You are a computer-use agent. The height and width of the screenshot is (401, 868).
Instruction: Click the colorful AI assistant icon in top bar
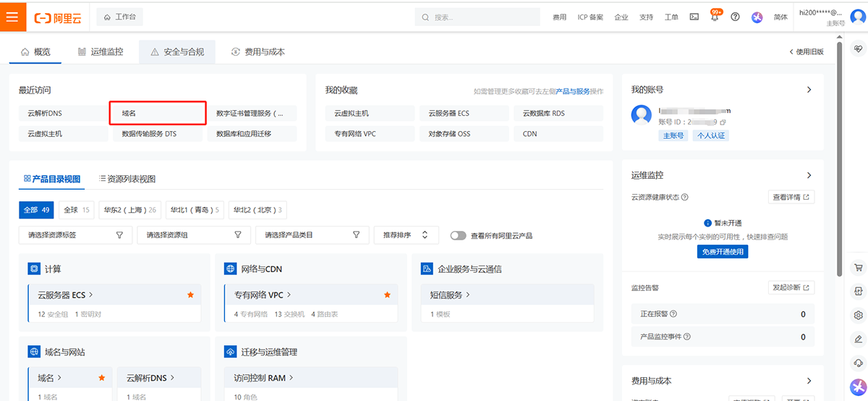pos(757,17)
